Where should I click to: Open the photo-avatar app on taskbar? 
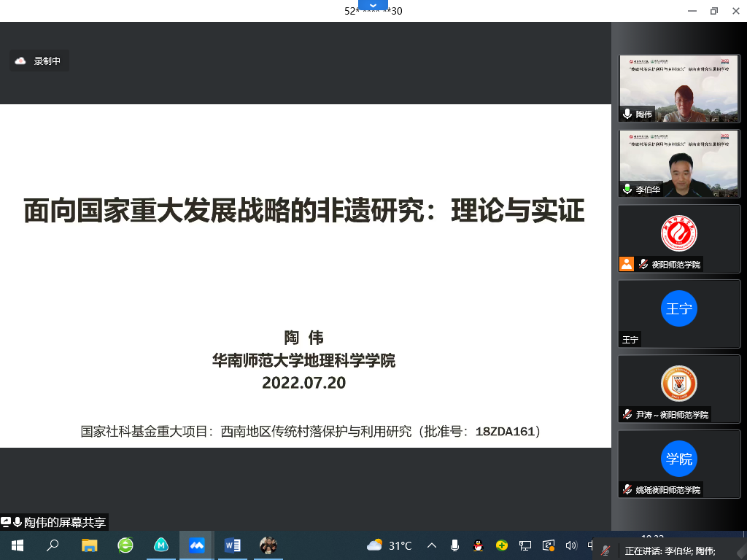(268, 545)
